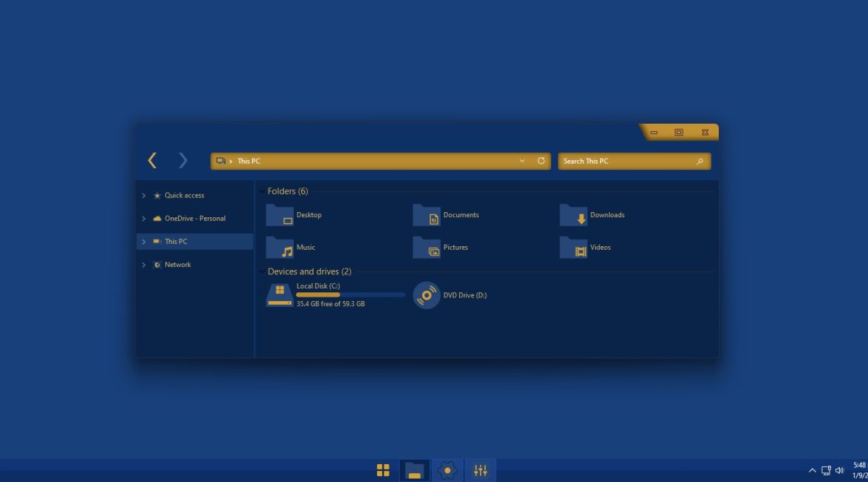Image resolution: width=868 pixels, height=482 pixels.
Task: Open the Documents folder icon
Action: [427, 215]
